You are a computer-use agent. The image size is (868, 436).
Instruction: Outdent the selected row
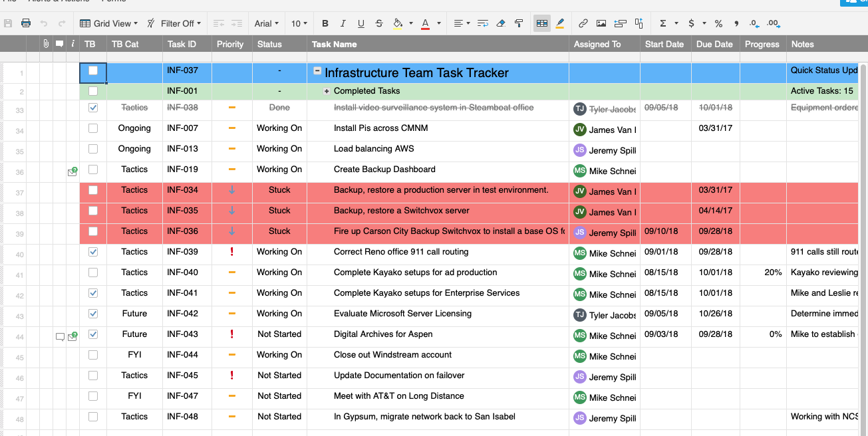(x=219, y=23)
